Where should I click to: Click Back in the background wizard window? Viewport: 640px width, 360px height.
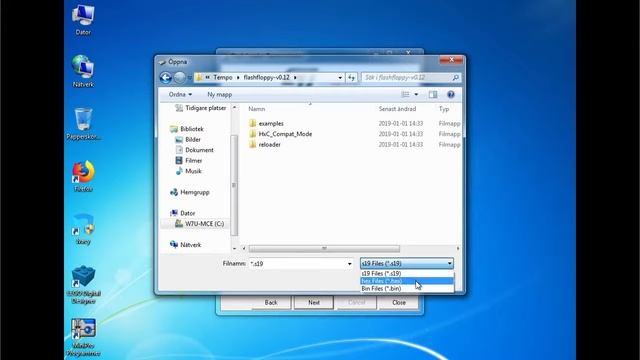pos(271,303)
